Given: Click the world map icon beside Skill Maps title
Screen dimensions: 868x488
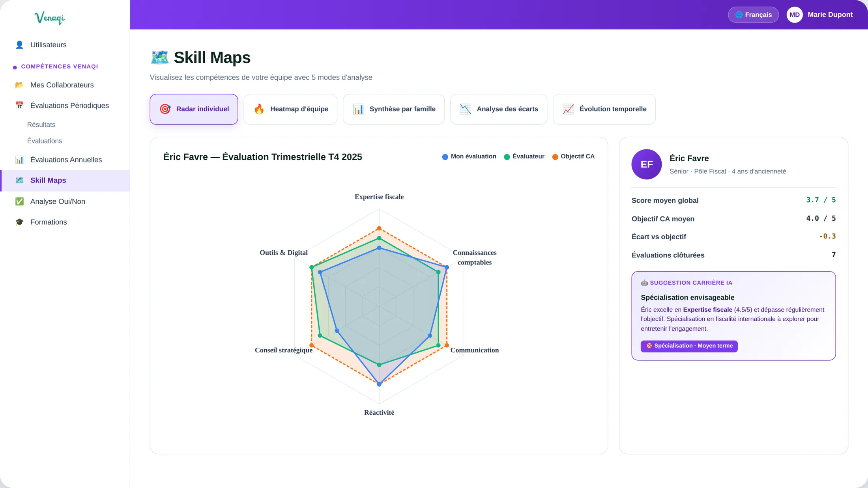Looking at the screenshot, I should pos(159,58).
